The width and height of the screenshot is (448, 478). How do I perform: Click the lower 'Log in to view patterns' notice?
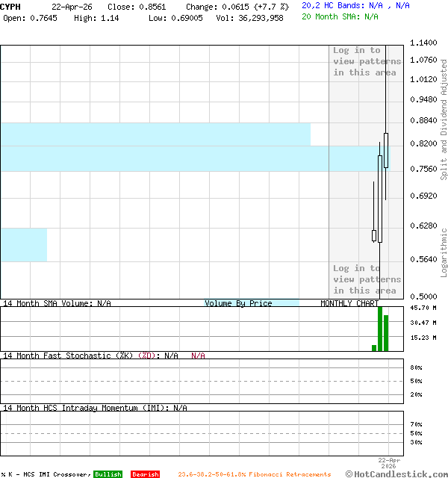(367, 279)
